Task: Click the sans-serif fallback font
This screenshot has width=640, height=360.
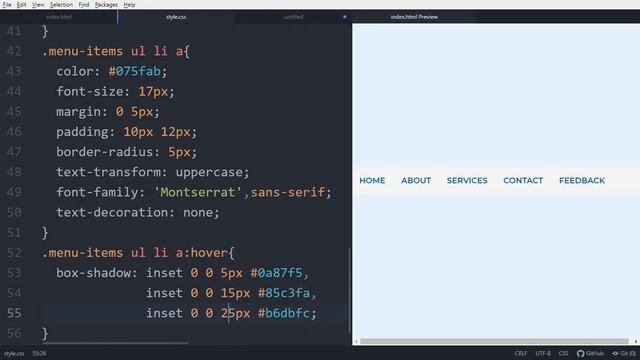Action: pos(287,192)
